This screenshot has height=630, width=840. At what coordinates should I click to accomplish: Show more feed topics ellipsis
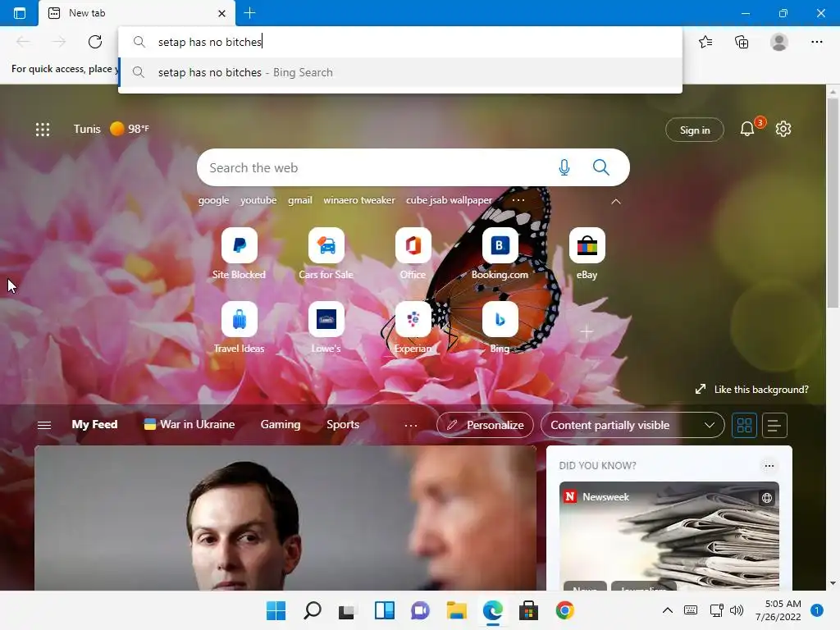[411, 426]
